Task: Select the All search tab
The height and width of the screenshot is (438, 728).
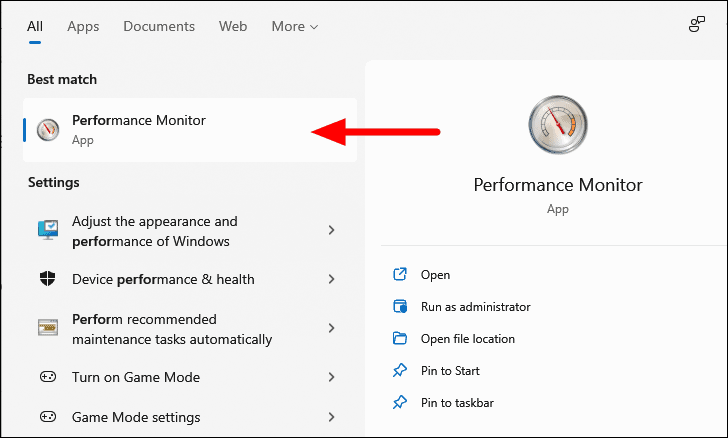Action: 35,26
